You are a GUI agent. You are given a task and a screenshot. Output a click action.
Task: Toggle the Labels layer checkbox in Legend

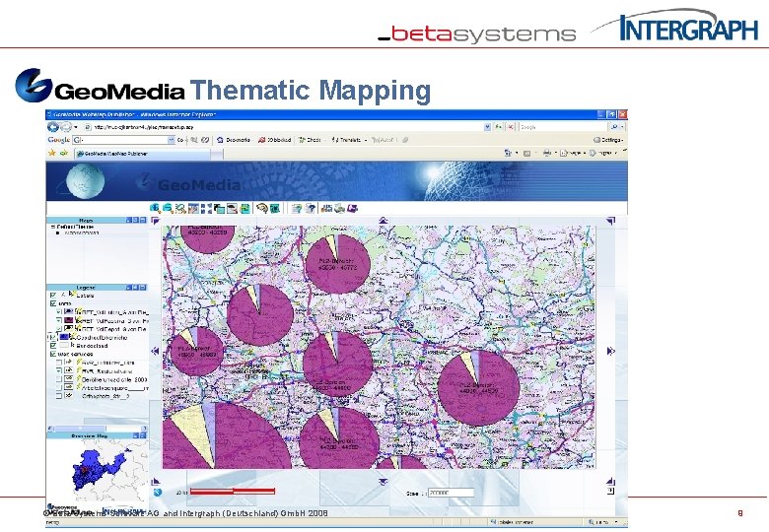coord(53,296)
